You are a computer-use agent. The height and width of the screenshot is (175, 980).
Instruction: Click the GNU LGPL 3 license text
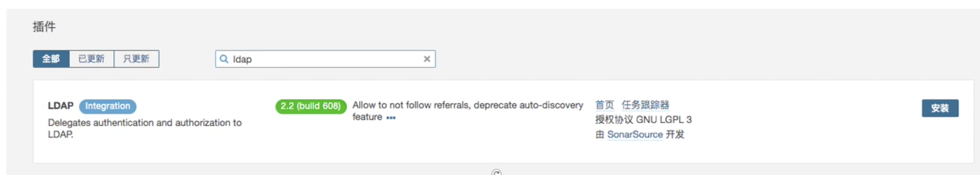[664, 120]
